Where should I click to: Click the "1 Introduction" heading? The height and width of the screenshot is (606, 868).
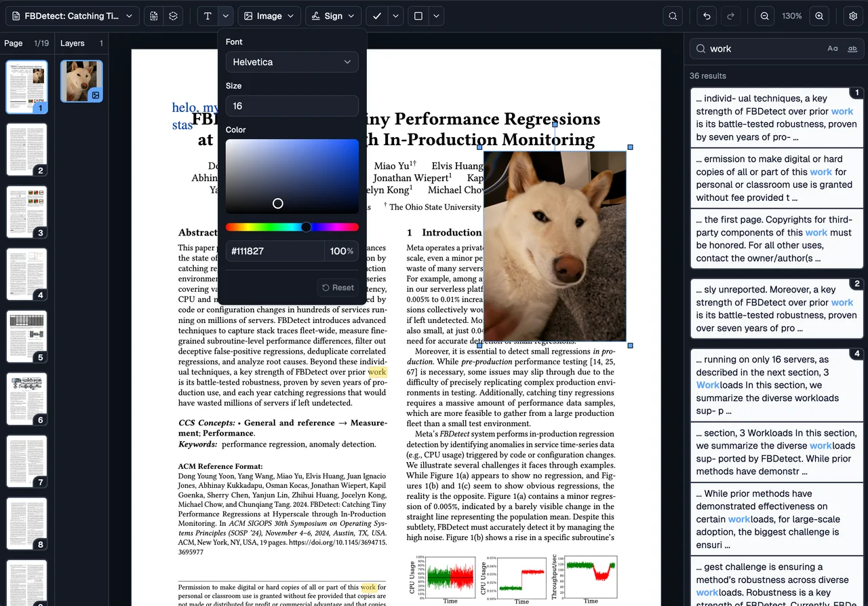coord(444,232)
